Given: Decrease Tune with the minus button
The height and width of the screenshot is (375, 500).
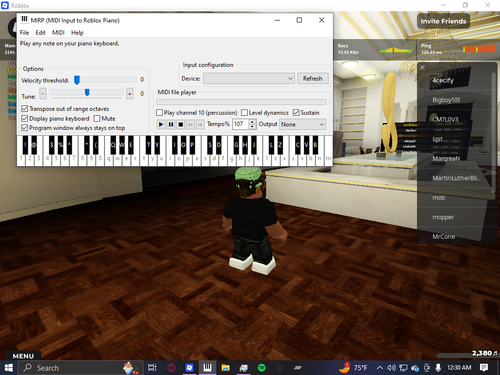Looking at the screenshot, I should 43,94.
